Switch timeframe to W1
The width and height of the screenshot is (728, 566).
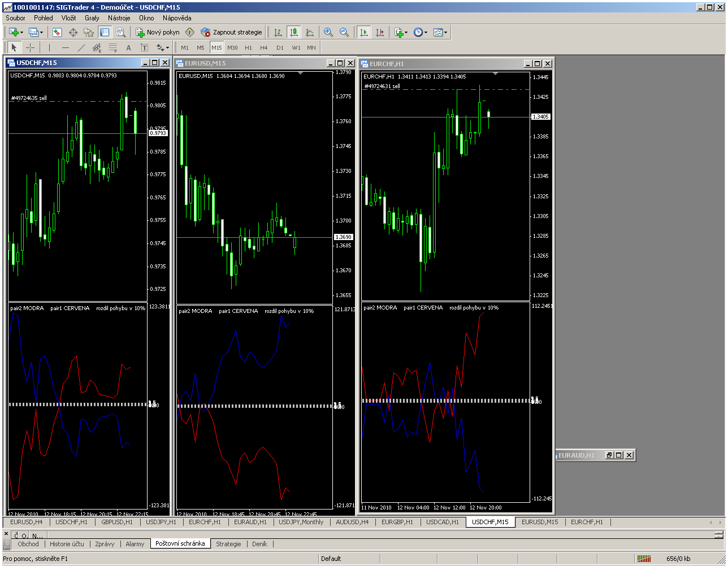[x=296, y=47]
